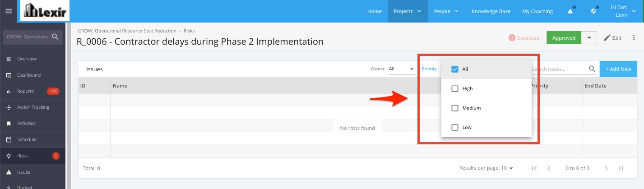Click the Edit button label
The width and height of the screenshot is (644, 189).
point(616,38)
